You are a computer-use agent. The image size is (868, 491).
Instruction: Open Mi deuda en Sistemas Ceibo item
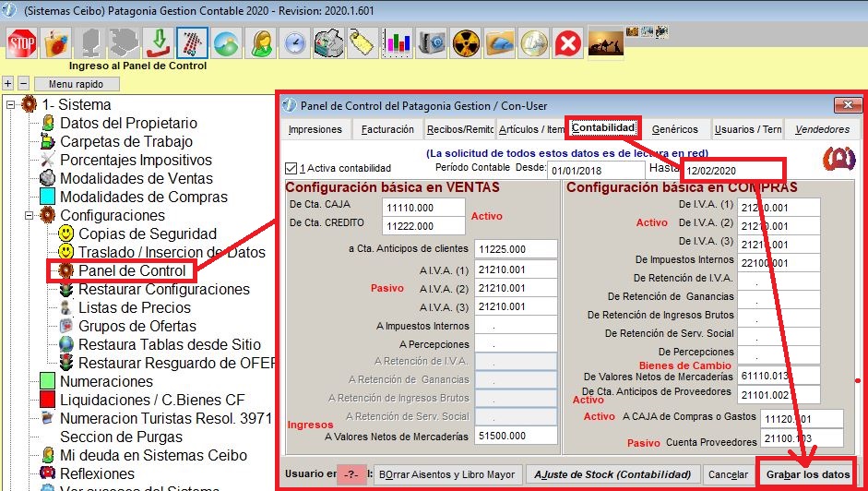coord(153,456)
